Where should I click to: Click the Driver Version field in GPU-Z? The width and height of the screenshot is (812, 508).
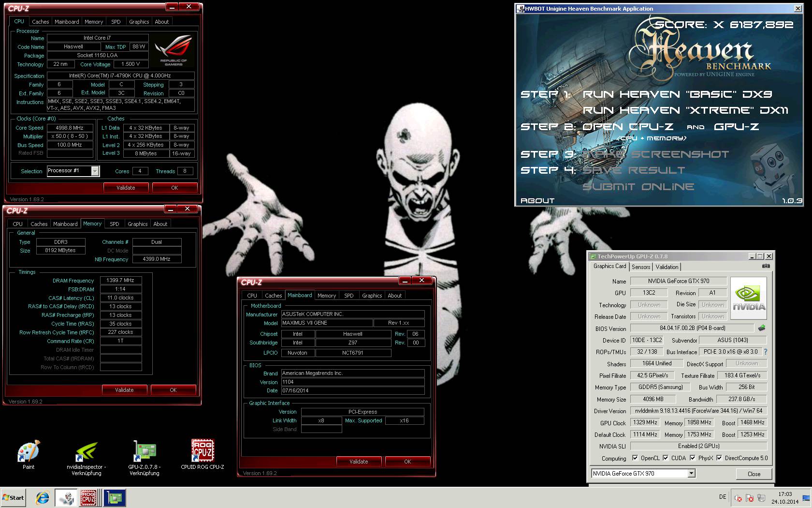[x=698, y=411]
